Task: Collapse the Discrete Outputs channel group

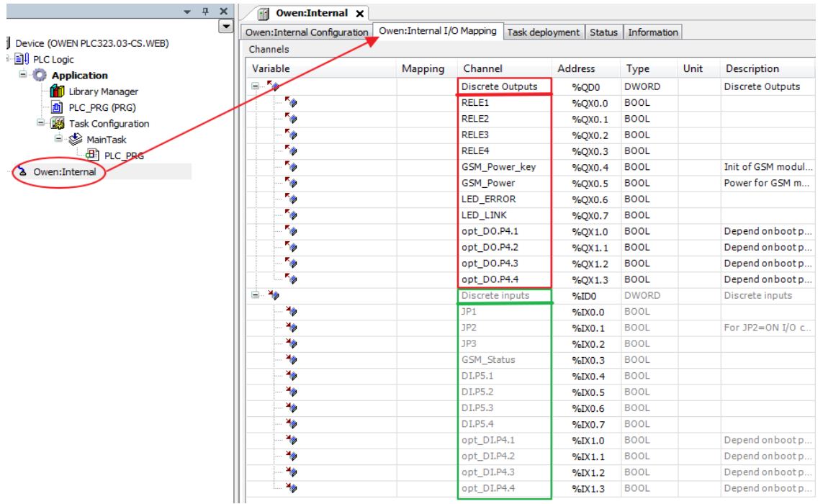Action: pyautogui.click(x=254, y=86)
